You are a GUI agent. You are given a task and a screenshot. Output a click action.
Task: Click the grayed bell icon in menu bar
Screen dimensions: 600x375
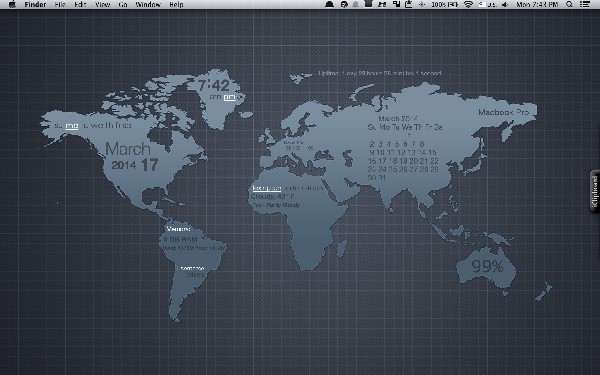tap(355, 5)
